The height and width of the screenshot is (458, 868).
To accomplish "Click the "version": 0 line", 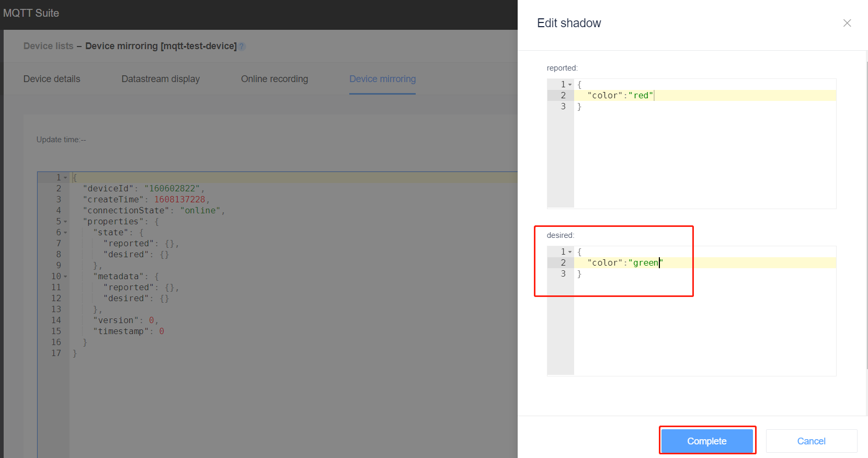I will (x=125, y=320).
